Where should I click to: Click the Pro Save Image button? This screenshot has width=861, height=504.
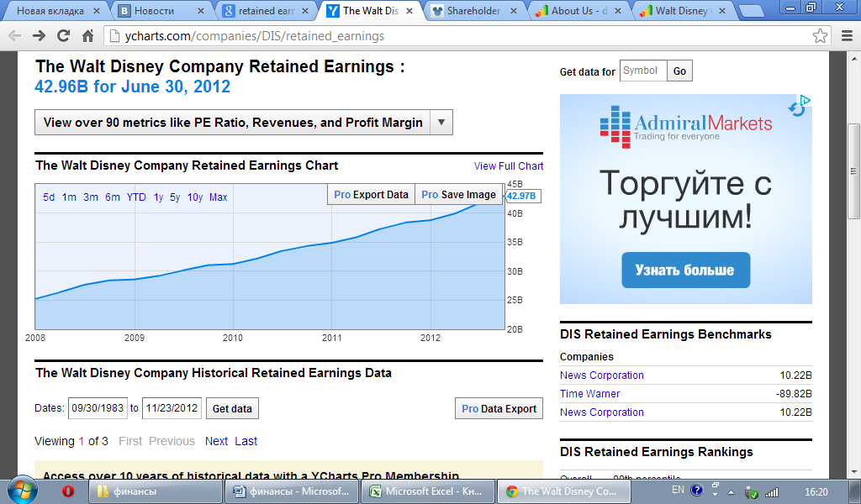(x=458, y=195)
